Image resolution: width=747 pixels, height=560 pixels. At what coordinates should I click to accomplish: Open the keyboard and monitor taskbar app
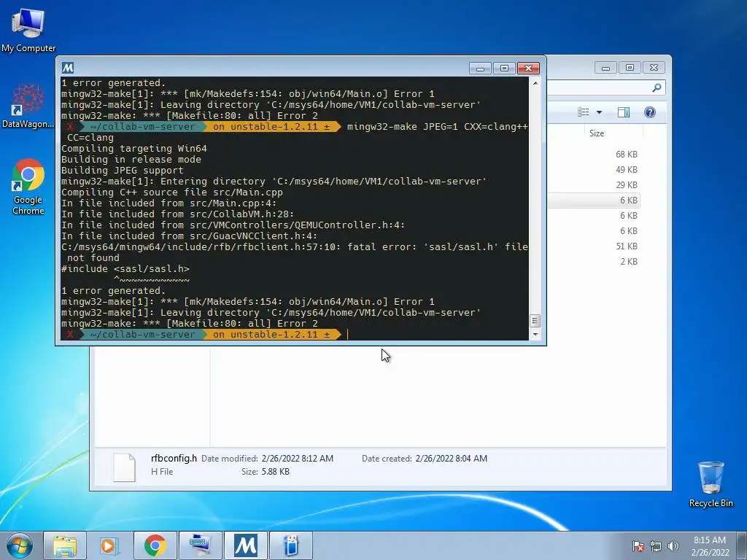[x=200, y=545]
